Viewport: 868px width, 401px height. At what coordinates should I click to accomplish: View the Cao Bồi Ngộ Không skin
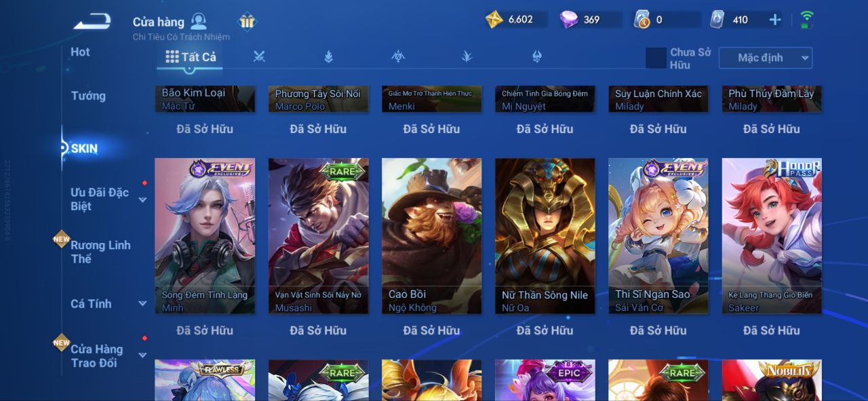[432, 236]
